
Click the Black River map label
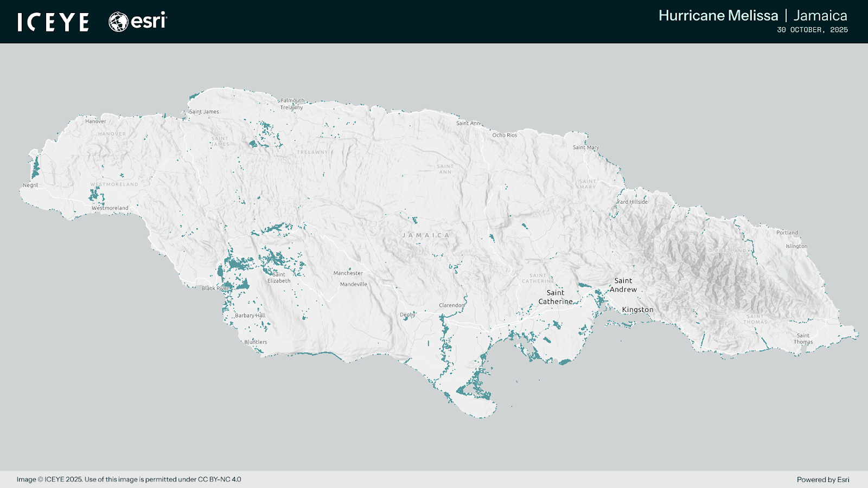pos(215,288)
